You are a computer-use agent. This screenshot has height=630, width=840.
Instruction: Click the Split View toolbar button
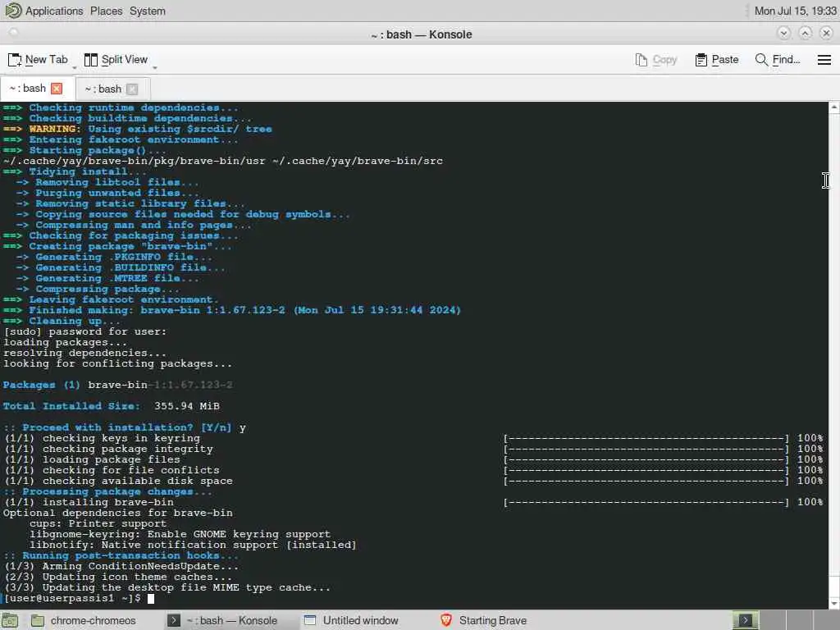tap(116, 59)
